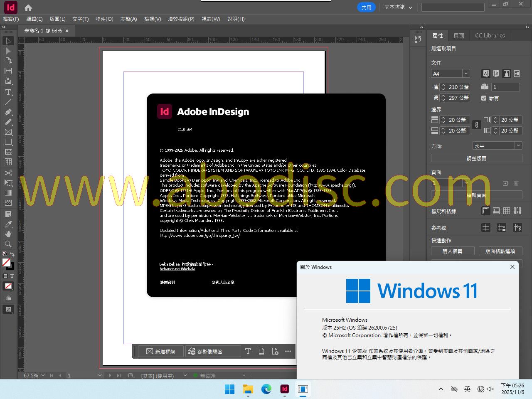Open the A4 page size dropdown

click(x=466, y=74)
